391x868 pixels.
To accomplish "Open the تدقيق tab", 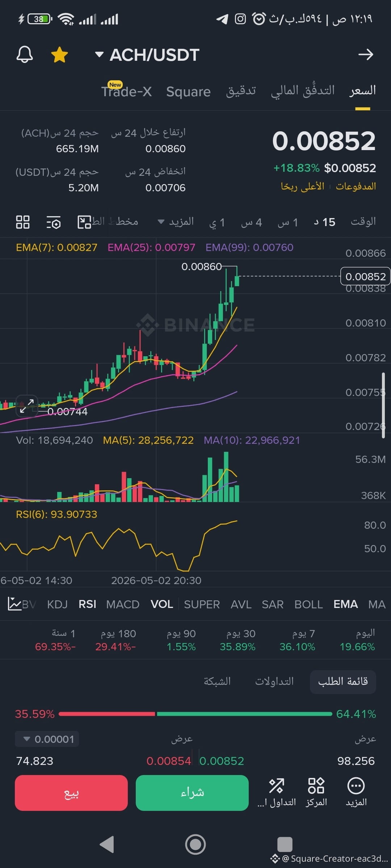I will point(241,91).
